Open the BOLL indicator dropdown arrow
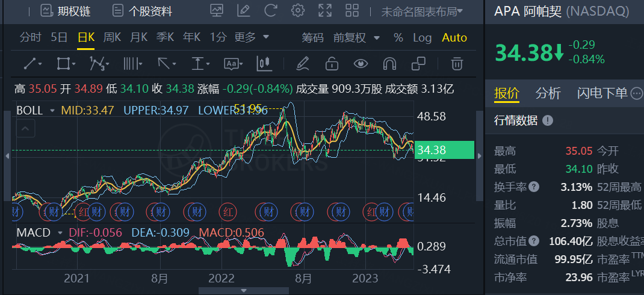 (x=52, y=111)
